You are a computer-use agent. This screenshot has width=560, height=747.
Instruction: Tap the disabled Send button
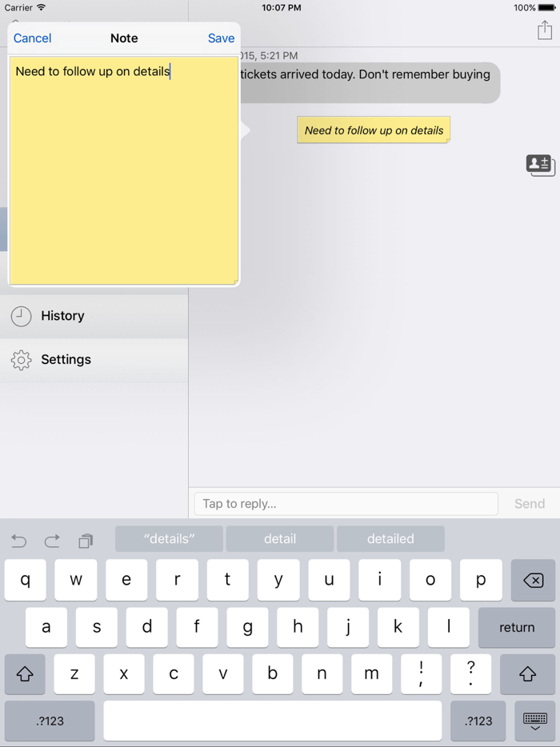point(530,504)
